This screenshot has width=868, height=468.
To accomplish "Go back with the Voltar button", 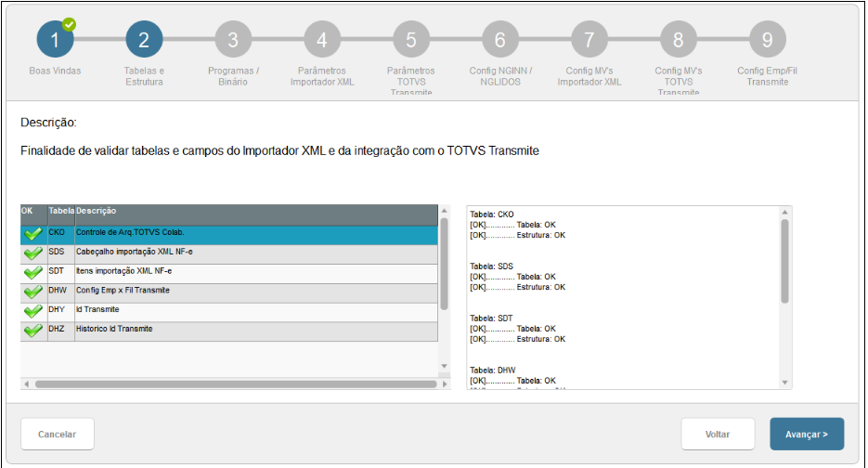I will coord(718,435).
